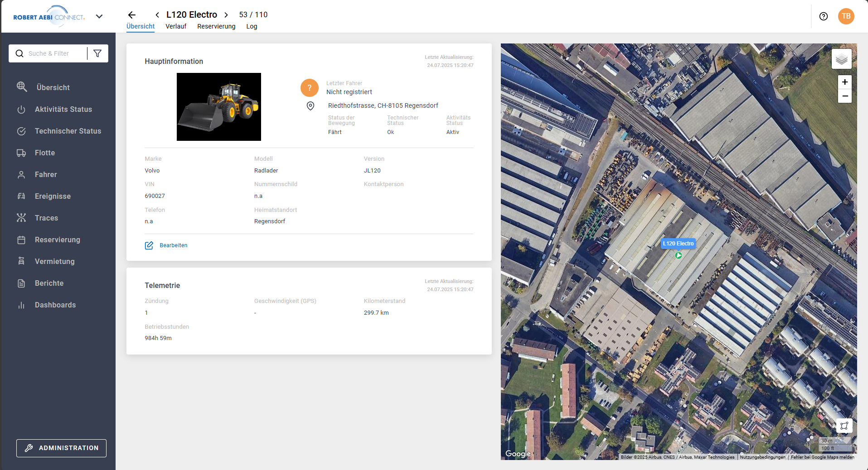Viewport: 868px width, 470px height.
Task: Click the help question mark icon
Action: point(823,16)
